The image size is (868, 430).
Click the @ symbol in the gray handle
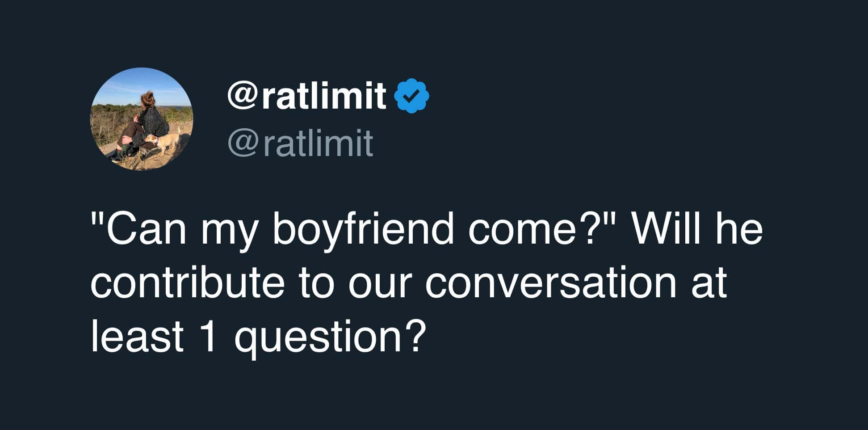point(243,144)
